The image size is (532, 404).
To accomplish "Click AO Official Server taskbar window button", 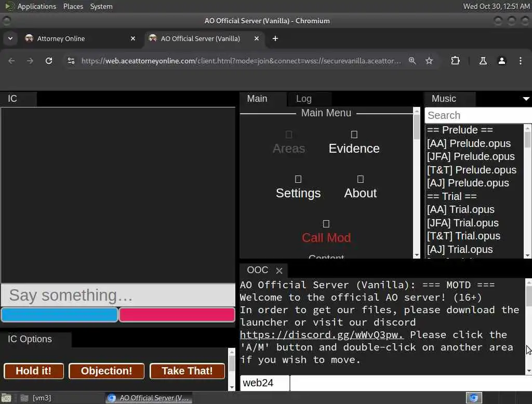I will pos(148,398).
